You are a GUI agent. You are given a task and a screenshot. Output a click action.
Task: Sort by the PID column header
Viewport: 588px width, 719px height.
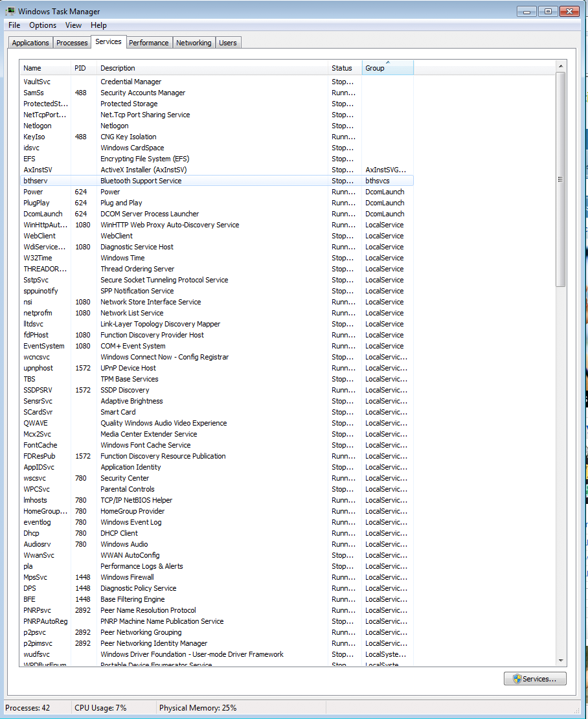tap(84, 68)
